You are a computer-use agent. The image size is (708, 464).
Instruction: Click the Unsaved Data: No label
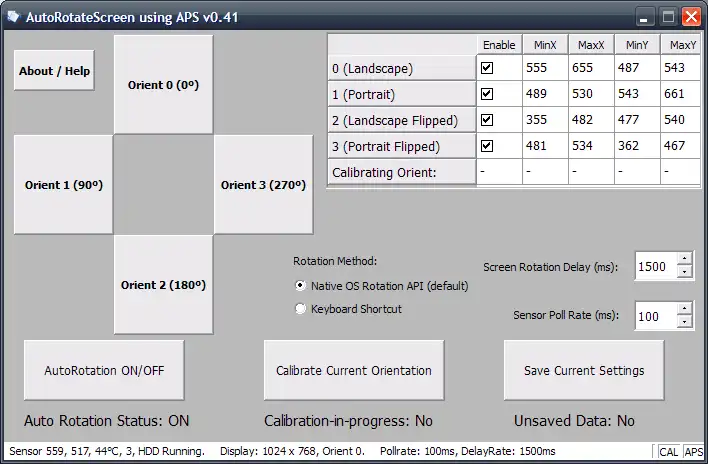pos(574,421)
